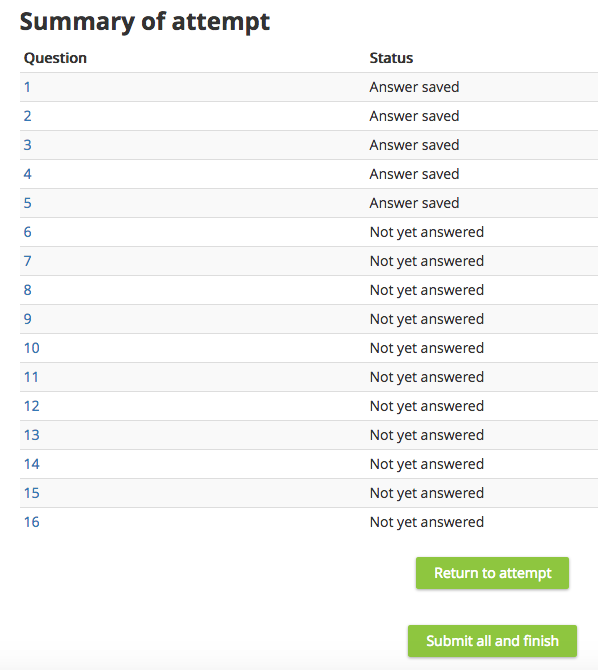The width and height of the screenshot is (598, 670).
Task: Go to question 7 link
Action: point(27,261)
